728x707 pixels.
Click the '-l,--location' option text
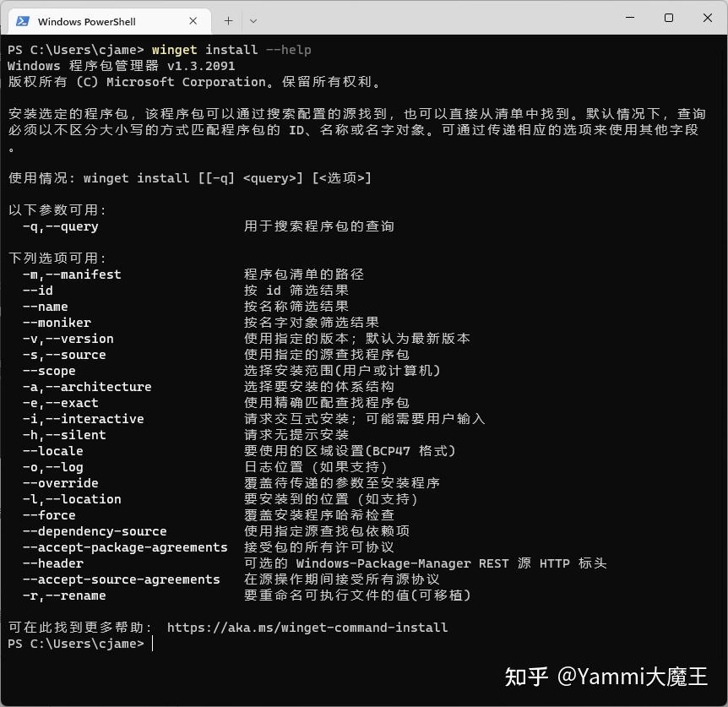pyautogui.click(x=72, y=499)
